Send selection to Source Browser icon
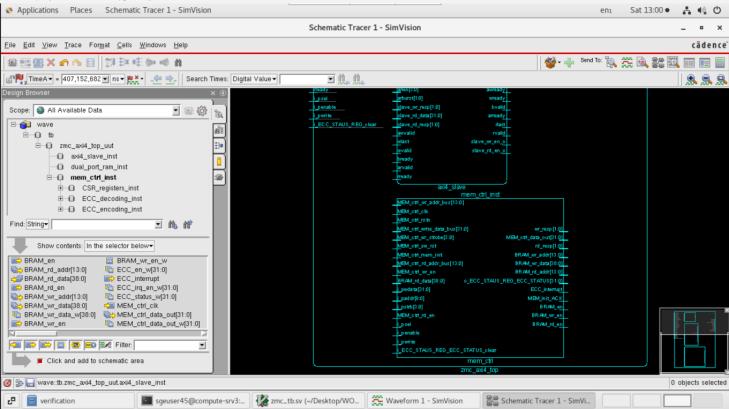The width and height of the screenshot is (729, 409). pos(642,62)
